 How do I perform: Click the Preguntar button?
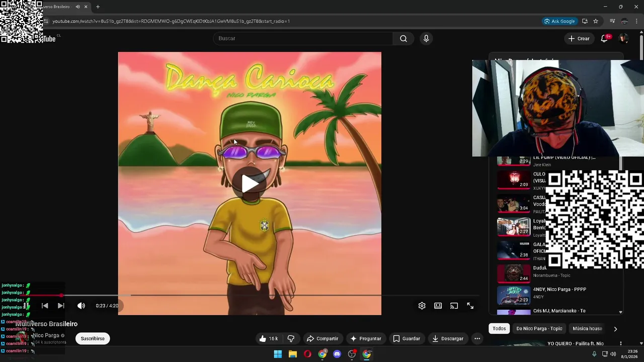(x=366, y=338)
